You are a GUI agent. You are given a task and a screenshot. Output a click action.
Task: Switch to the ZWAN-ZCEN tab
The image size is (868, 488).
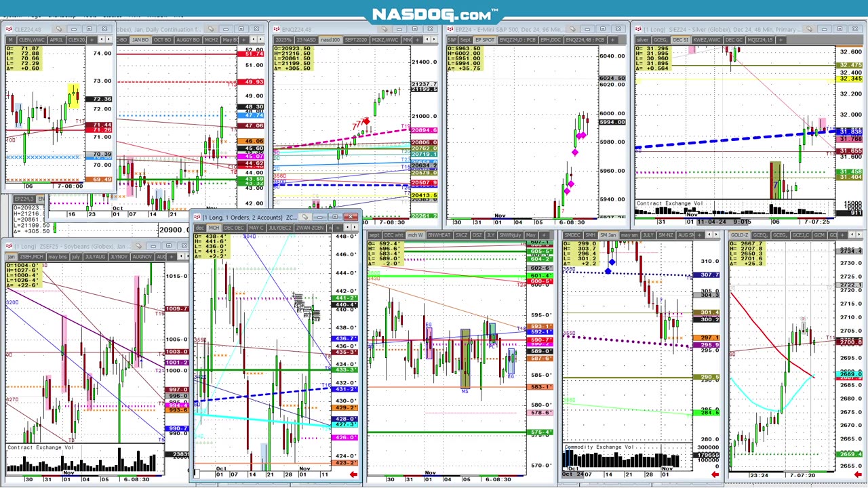(x=310, y=228)
